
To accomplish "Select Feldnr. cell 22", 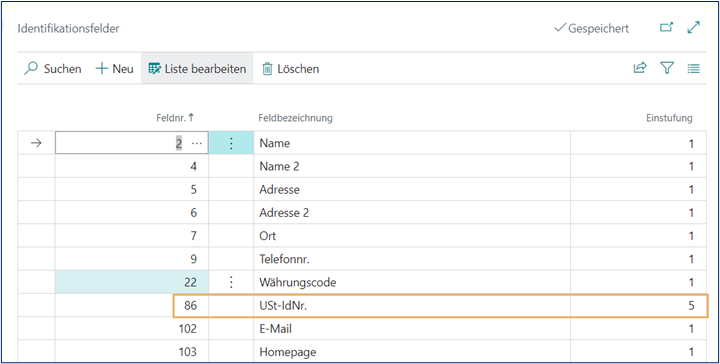I will tap(132, 283).
